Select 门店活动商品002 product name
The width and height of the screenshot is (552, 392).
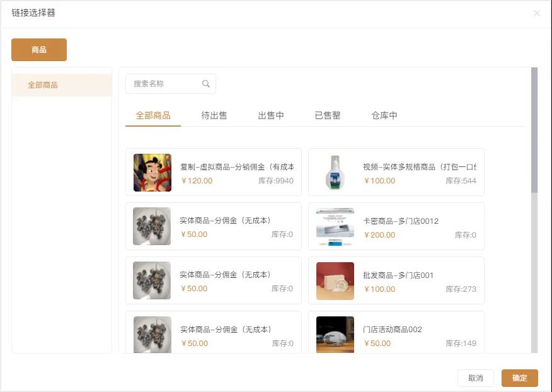(x=392, y=330)
